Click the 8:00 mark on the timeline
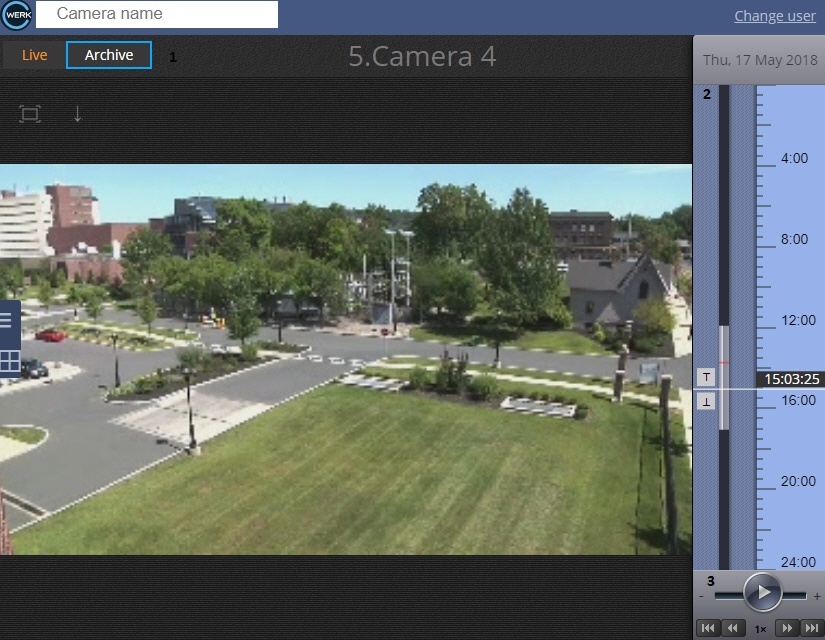Screen dimensions: 825x640 click(794, 239)
